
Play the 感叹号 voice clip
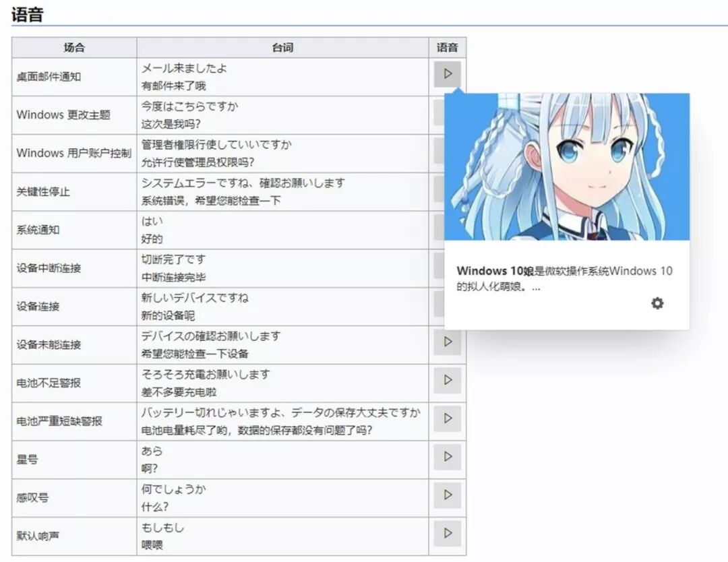tap(447, 495)
